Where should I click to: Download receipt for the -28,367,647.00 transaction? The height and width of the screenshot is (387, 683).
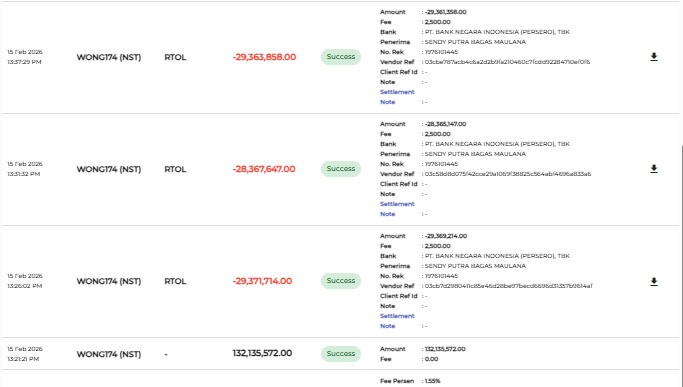654,169
